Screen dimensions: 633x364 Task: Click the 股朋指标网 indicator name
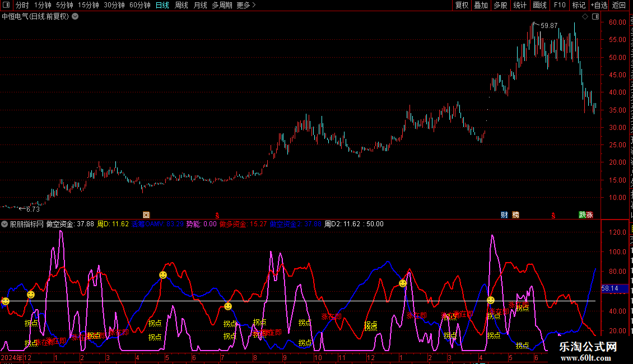[x=27, y=224]
